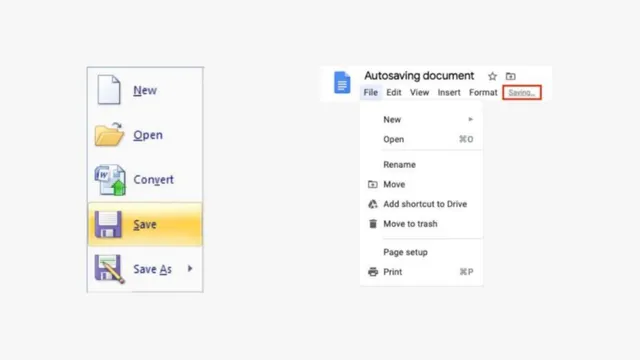The height and width of the screenshot is (360, 640).
Task: Choose Open label in Word menu
Action: 148,135
